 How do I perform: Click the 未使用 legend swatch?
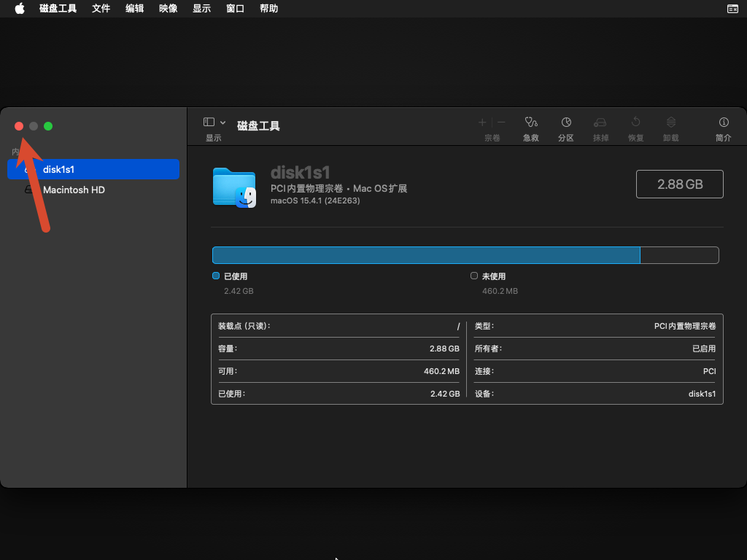click(474, 276)
